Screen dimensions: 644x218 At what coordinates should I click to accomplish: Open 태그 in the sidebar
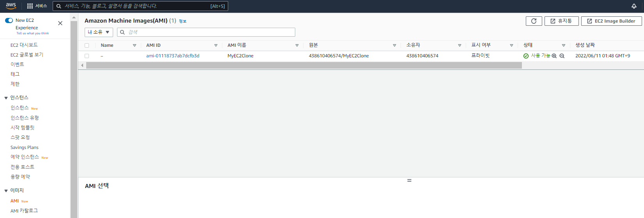tap(15, 74)
